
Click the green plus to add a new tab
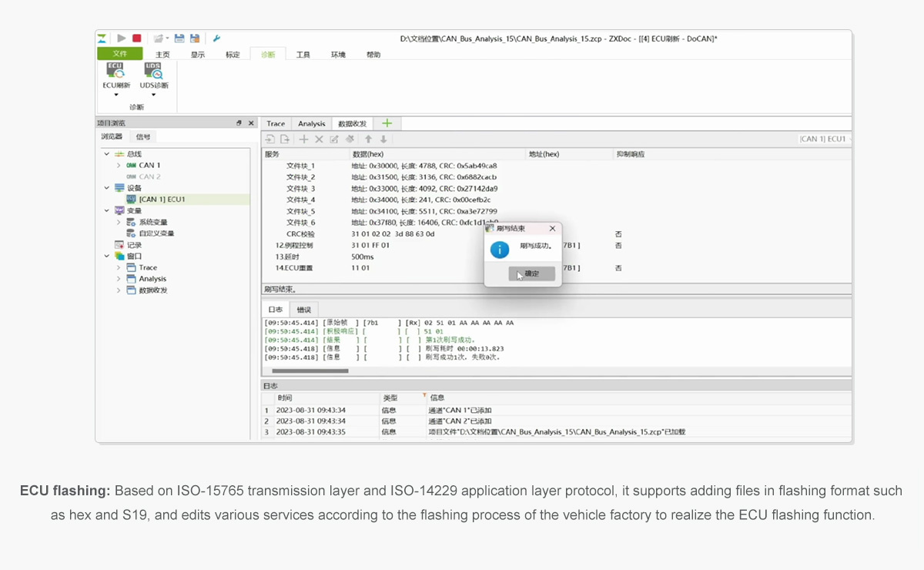click(x=387, y=123)
